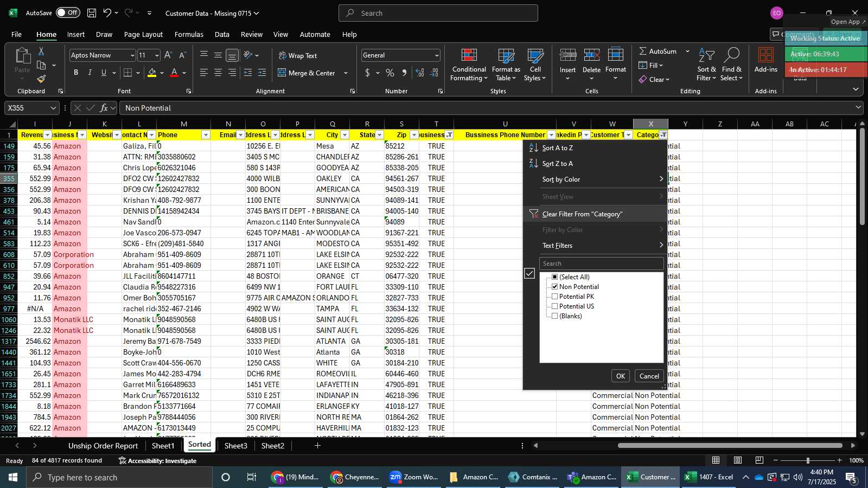This screenshot has height=488, width=868.
Task: Click Accessibility: Investigate in status bar
Action: pyautogui.click(x=158, y=461)
